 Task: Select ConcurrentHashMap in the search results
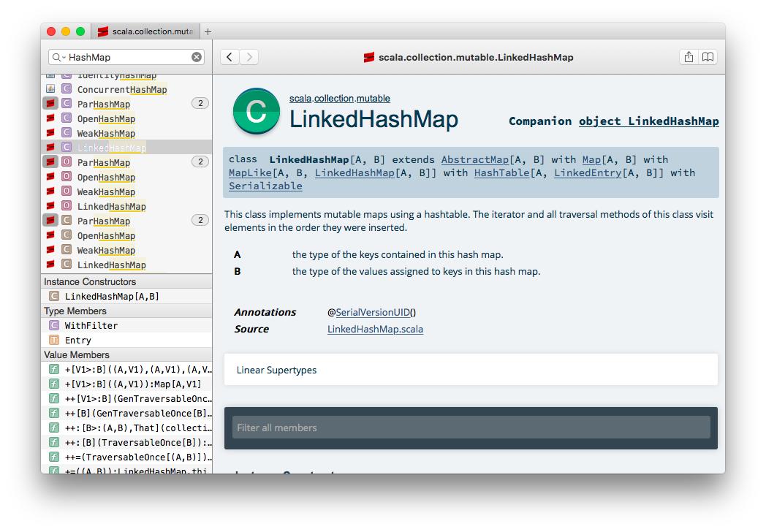pyautogui.click(x=121, y=89)
